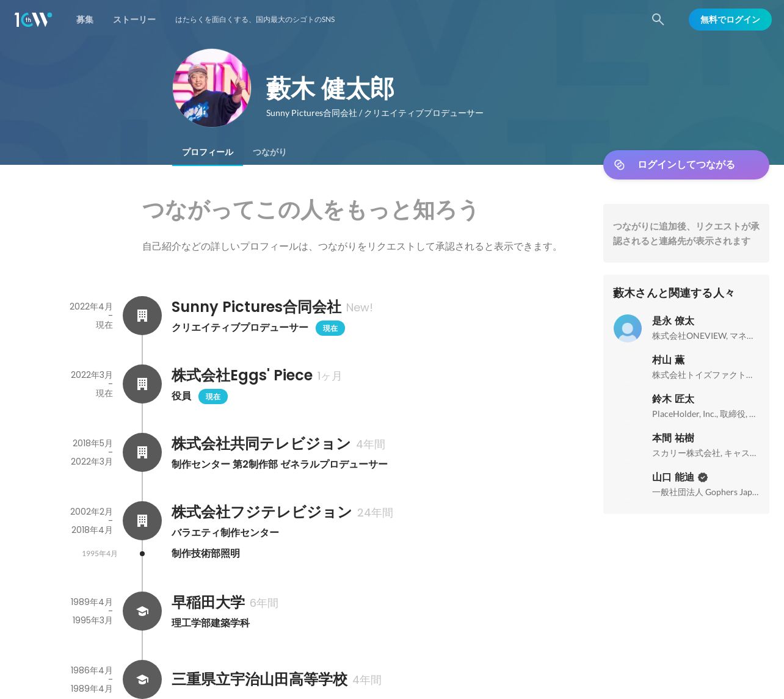Open the ストーリー menu item
This screenshot has width=784, height=699.
click(x=134, y=20)
